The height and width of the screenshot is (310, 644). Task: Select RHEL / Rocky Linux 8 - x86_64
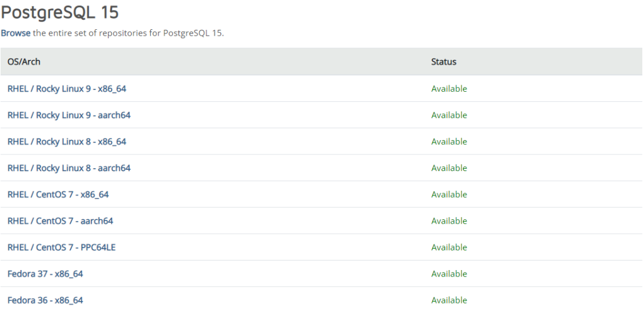67,142
